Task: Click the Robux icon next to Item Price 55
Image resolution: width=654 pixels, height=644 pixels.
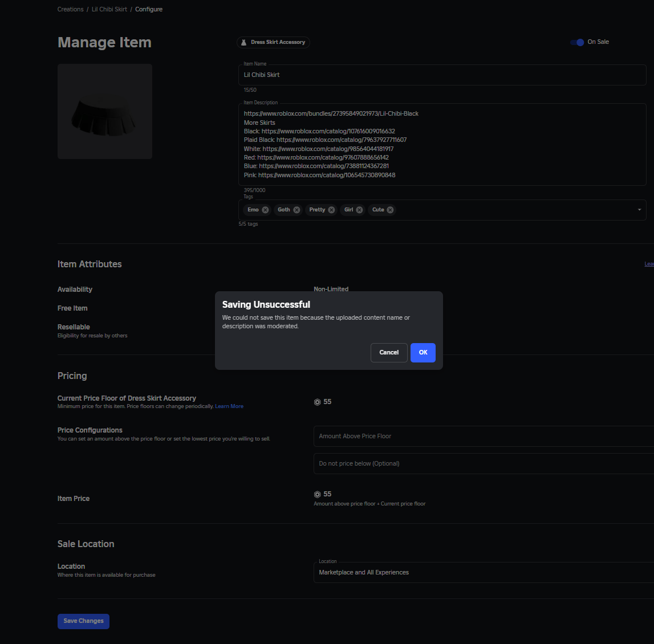Action: click(x=317, y=494)
